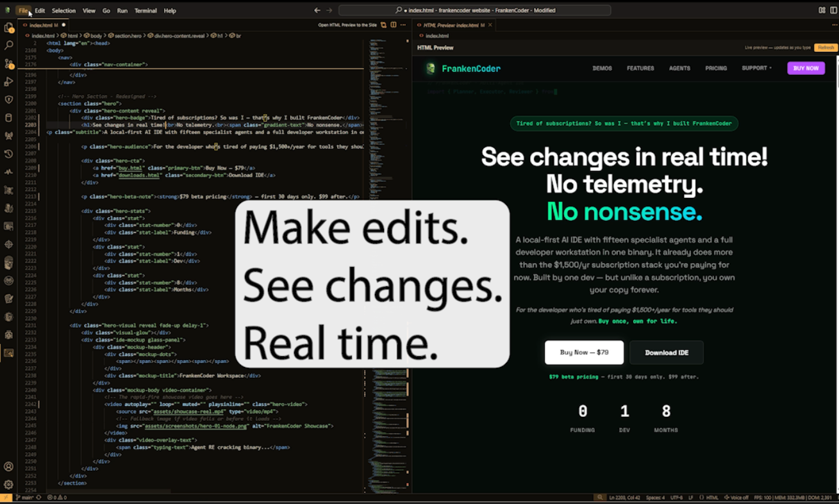The width and height of the screenshot is (839, 504).
Task: Open the AGENTS link in the preview nav
Action: (679, 68)
